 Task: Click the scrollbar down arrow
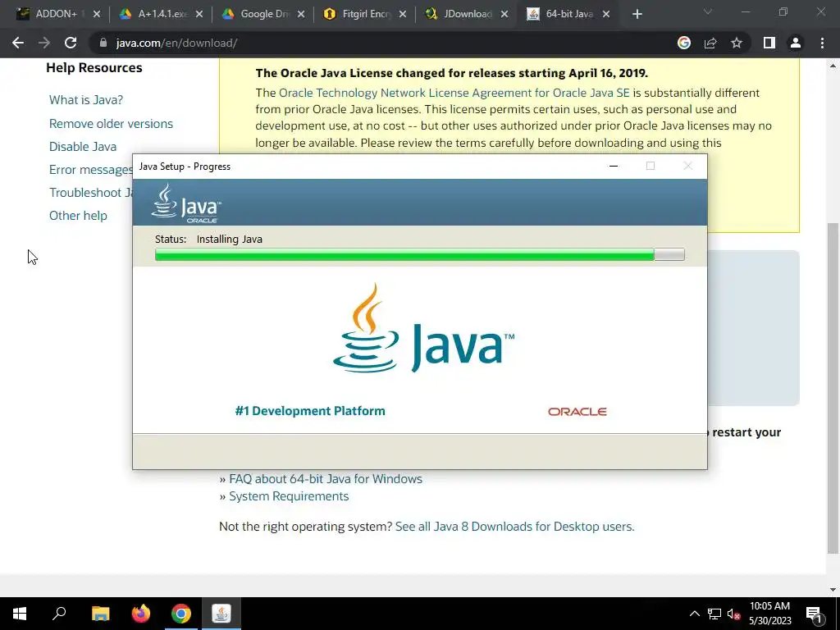click(x=833, y=590)
